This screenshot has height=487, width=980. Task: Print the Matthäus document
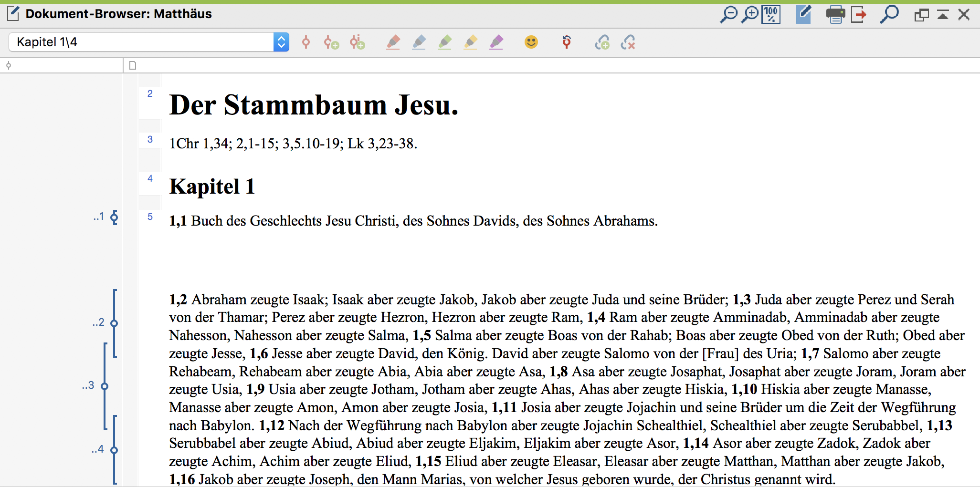click(835, 14)
